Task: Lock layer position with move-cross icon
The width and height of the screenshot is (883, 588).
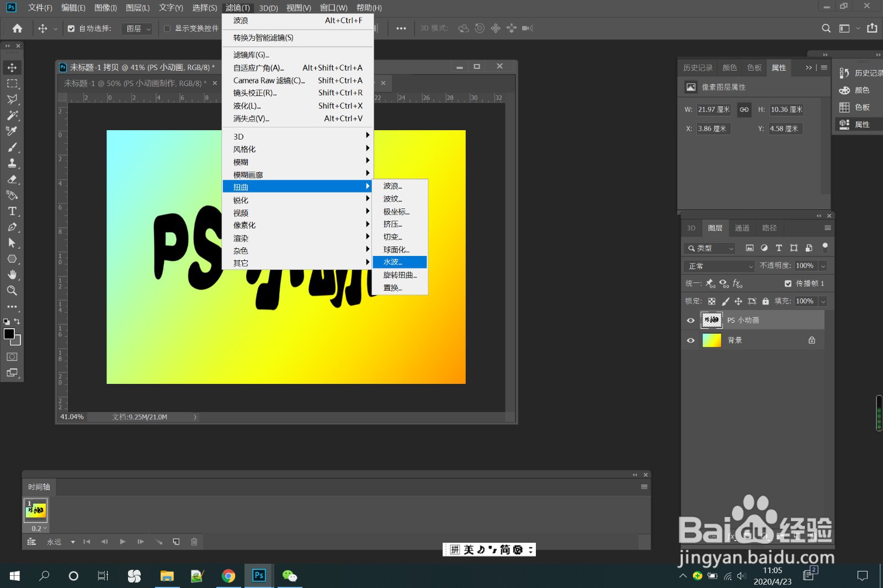Action: click(738, 301)
